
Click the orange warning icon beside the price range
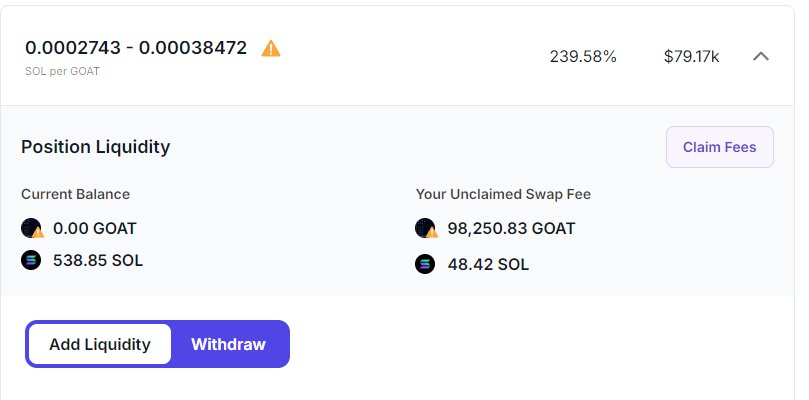(271, 48)
